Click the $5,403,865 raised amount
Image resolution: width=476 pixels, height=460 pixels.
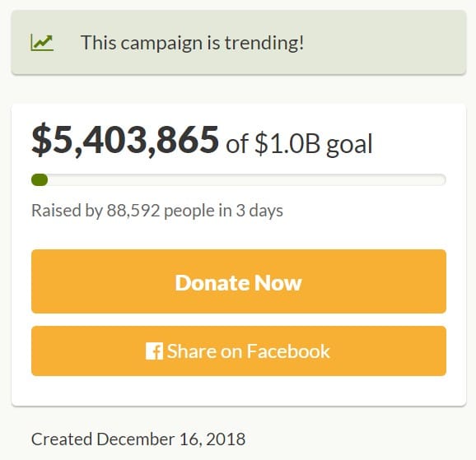(x=125, y=141)
